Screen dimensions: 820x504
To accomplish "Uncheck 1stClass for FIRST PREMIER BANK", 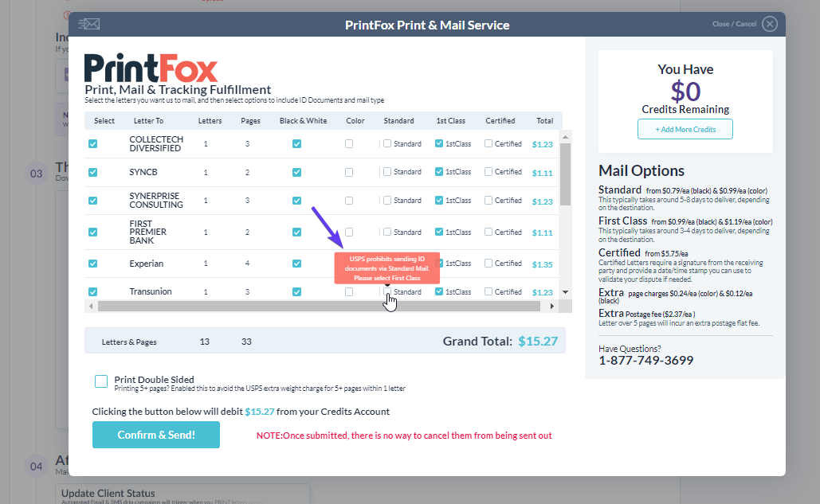I will coord(439,232).
